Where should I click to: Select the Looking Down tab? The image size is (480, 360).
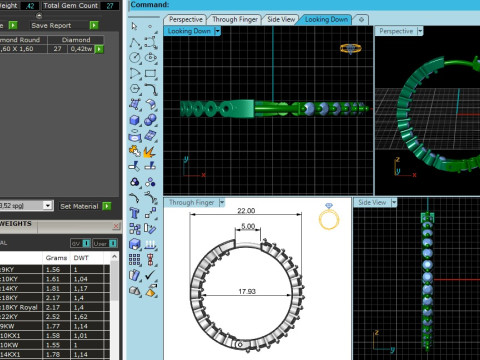pyautogui.click(x=326, y=20)
